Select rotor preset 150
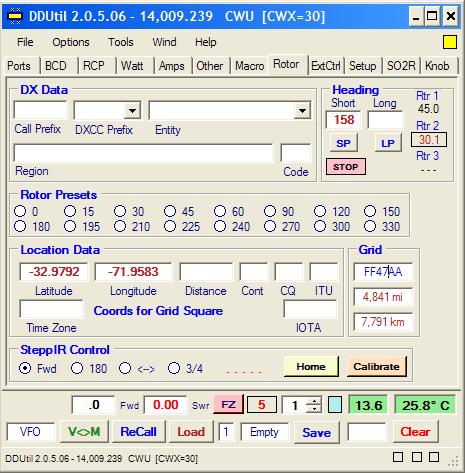Image resolution: width=465 pixels, height=473 pixels. coord(370,211)
